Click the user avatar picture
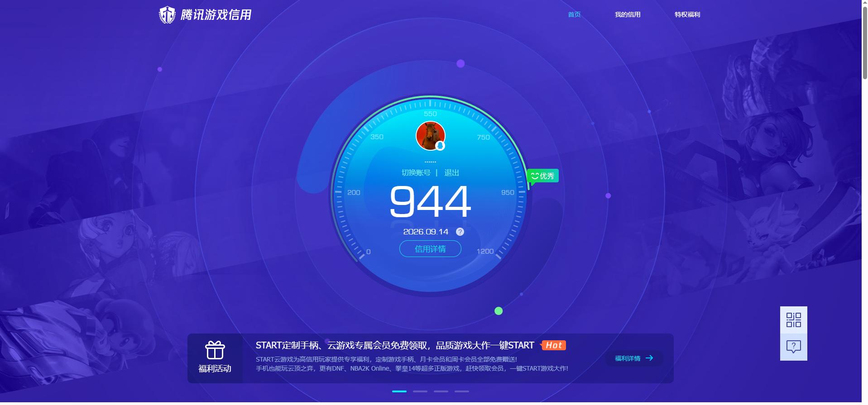The width and height of the screenshot is (868, 405). coord(431,135)
